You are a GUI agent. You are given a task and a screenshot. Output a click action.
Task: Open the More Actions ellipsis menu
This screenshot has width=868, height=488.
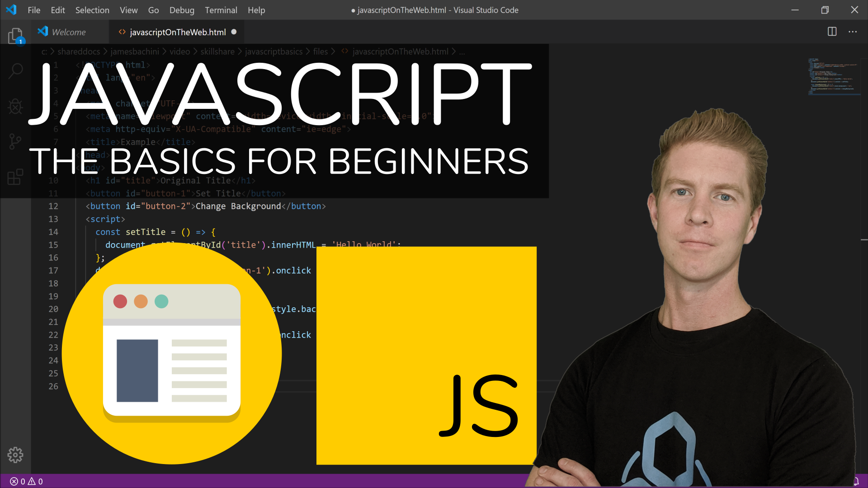[x=853, y=32]
